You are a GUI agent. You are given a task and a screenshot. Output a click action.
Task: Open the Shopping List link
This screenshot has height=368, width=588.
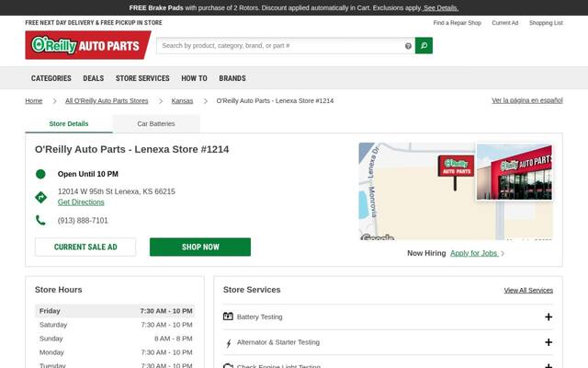click(546, 23)
